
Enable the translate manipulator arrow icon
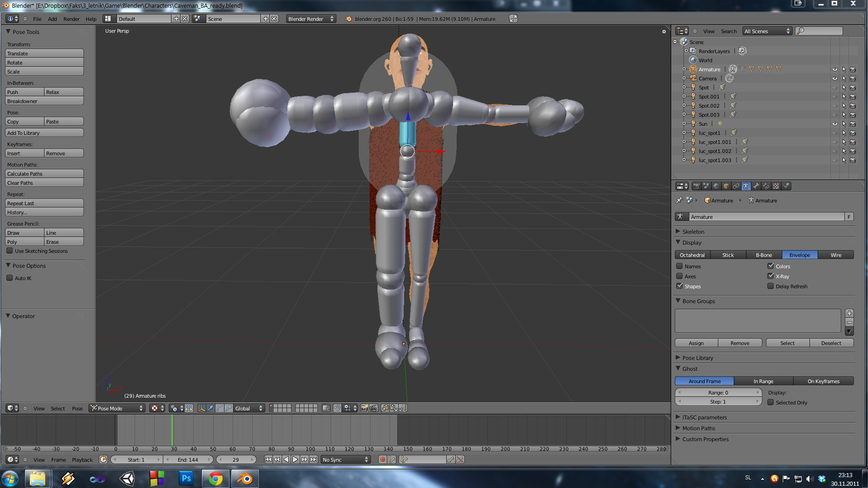210,408
